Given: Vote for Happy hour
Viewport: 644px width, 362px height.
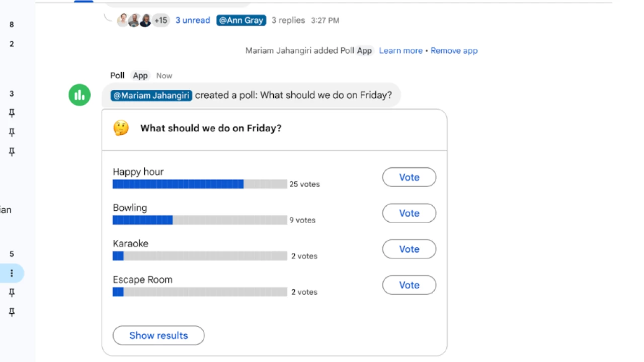Looking at the screenshot, I should pos(409,177).
